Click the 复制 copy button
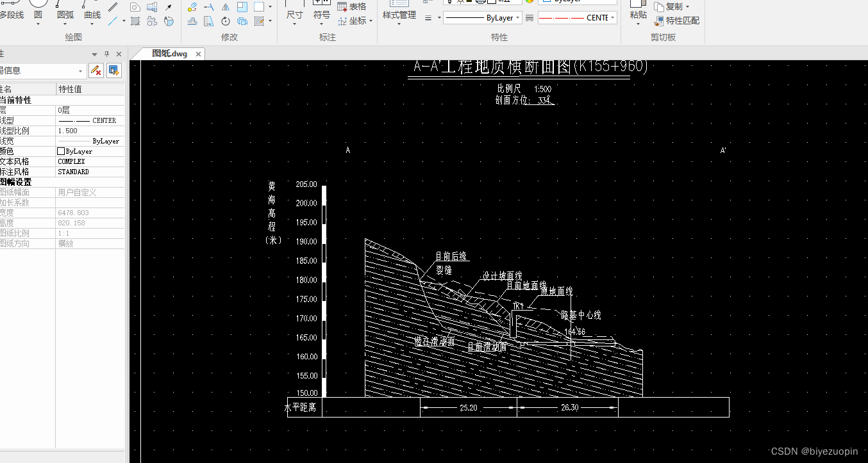868x463 pixels. point(668,6)
